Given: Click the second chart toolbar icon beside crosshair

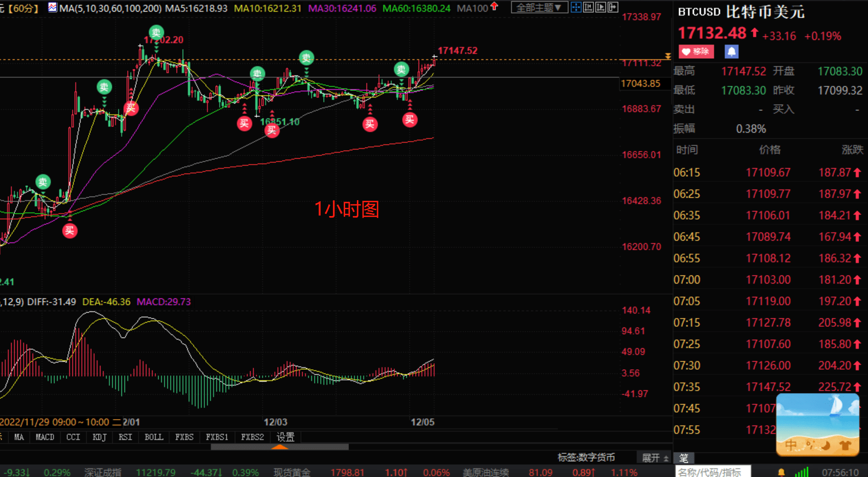Looking at the screenshot, I should [588, 7].
